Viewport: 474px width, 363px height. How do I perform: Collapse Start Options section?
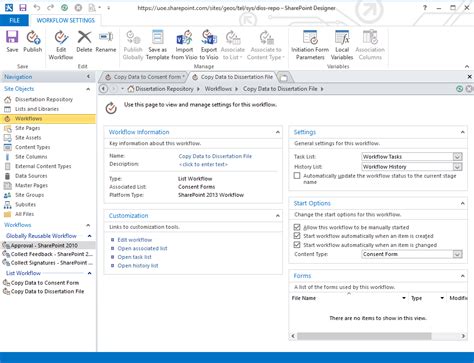[x=463, y=203]
